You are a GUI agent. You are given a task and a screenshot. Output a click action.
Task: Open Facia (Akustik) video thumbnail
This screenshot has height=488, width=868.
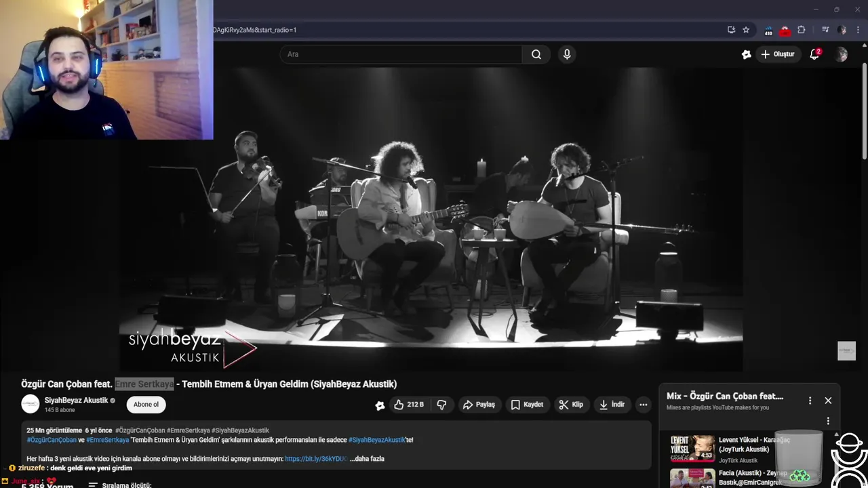tap(692, 479)
